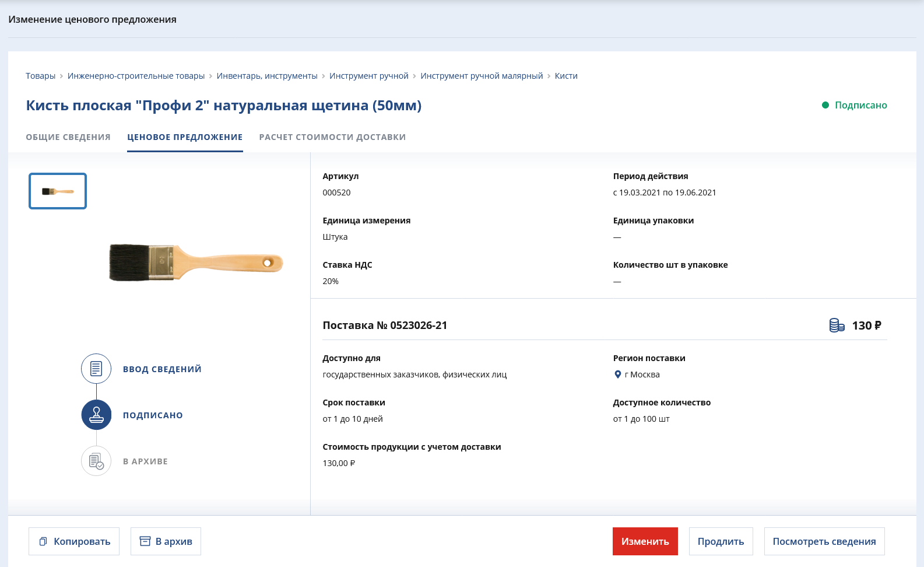Click the Подписано status text at top right

point(860,105)
